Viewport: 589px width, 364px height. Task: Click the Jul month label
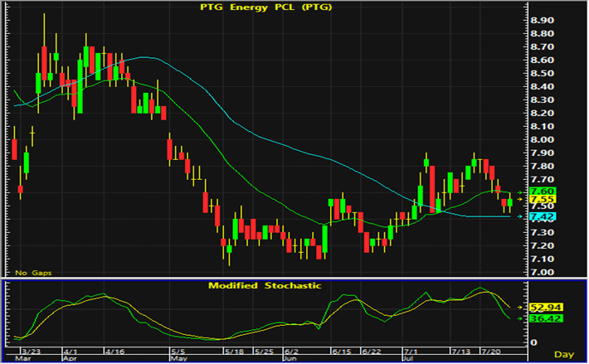coord(408,358)
